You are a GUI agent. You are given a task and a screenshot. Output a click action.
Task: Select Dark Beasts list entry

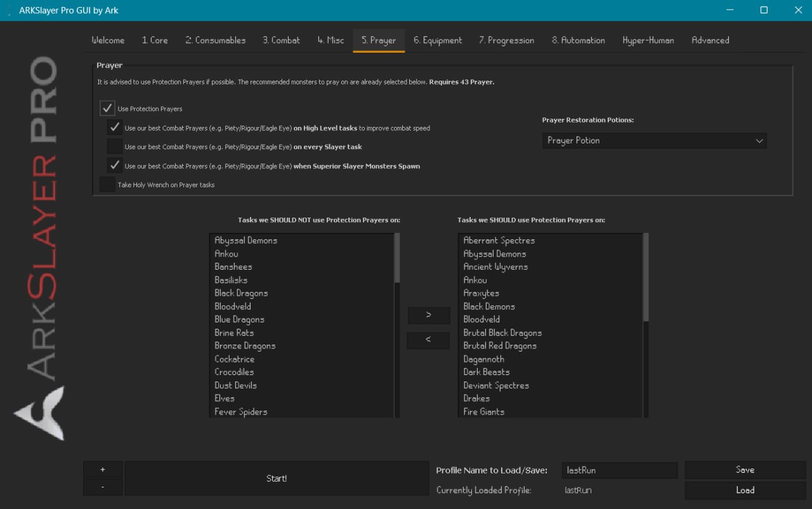click(551, 372)
